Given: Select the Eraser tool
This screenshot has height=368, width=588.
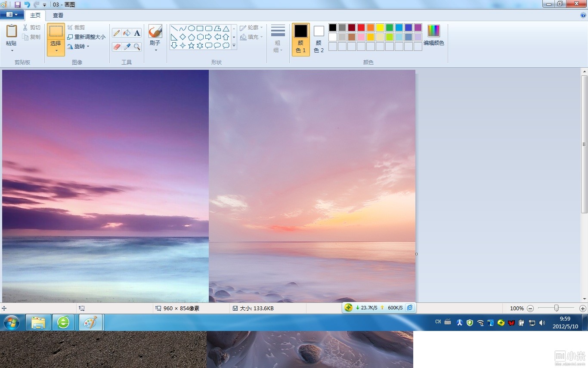Looking at the screenshot, I should point(117,47).
